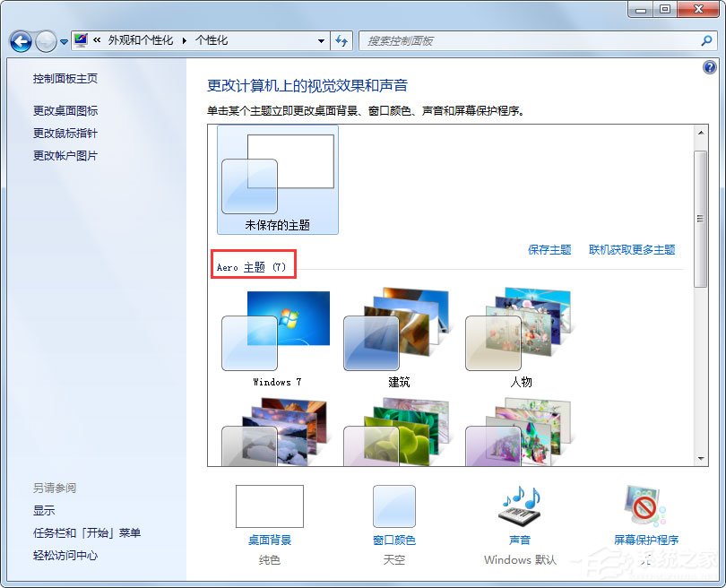Open the 屏幕保护程序 icon
Screen dimensions: 726x588
tap(644, 506)
